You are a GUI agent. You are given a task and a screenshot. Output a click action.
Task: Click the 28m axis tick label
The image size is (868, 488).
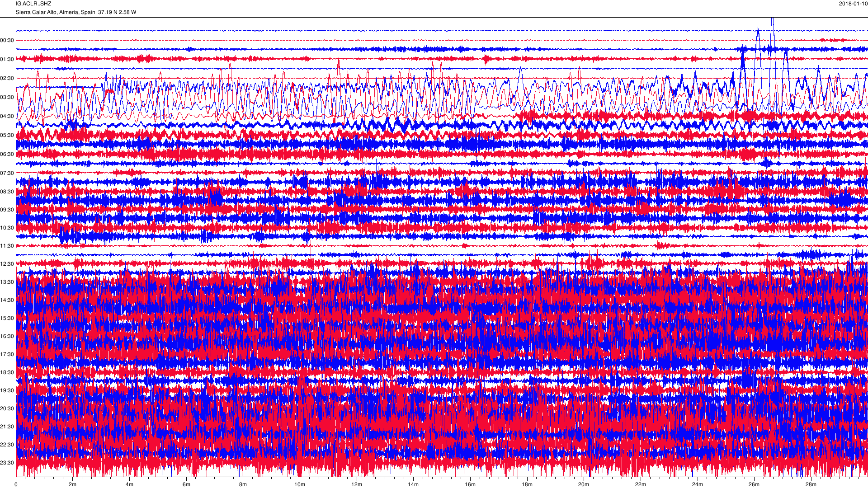811,484
